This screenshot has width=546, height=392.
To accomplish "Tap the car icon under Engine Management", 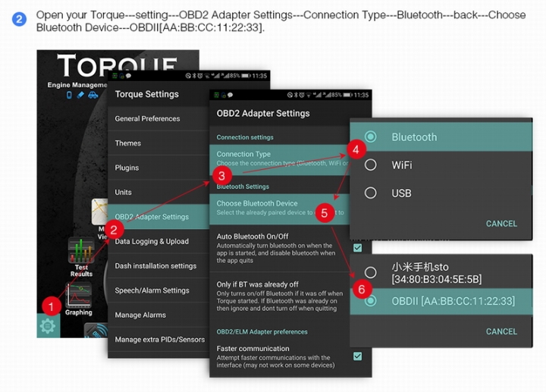I will coord(93,95).
